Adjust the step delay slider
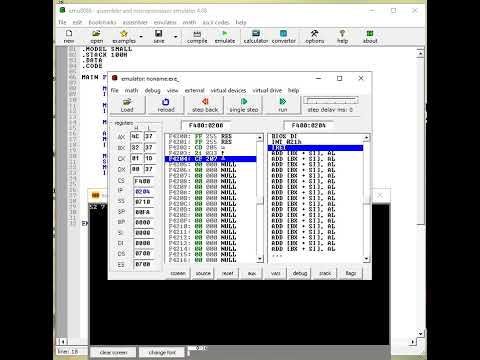The width and height of the screenshot is (480, 360). click(331, 100)
